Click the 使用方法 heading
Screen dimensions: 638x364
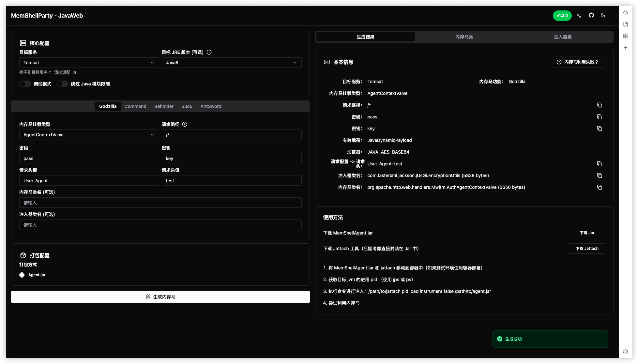pyautogui.click(x=333, y=217)
